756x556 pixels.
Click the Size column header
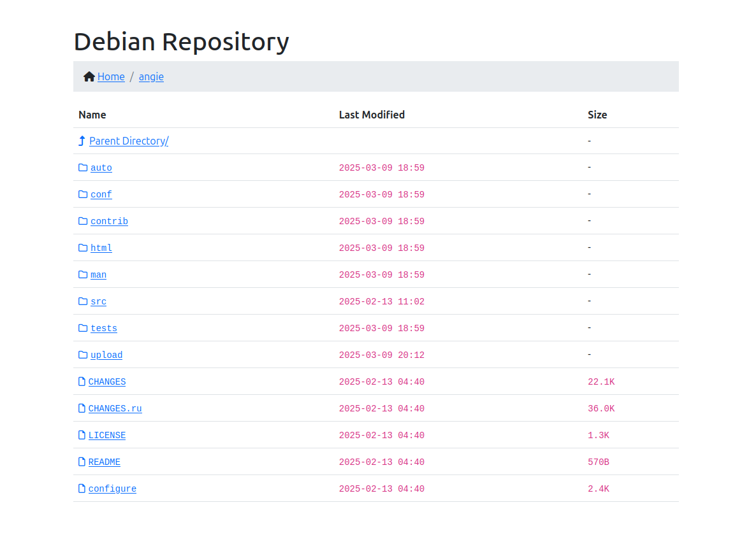coord(597,115)
